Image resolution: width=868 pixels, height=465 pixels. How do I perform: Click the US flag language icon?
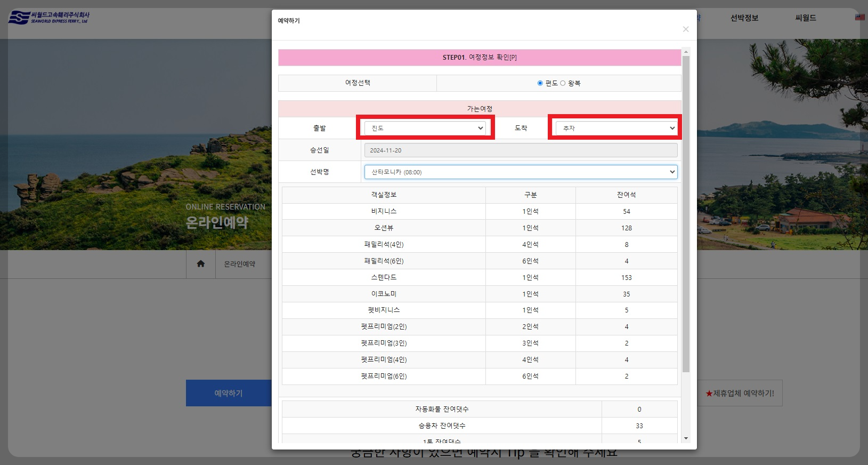(860, 17)
